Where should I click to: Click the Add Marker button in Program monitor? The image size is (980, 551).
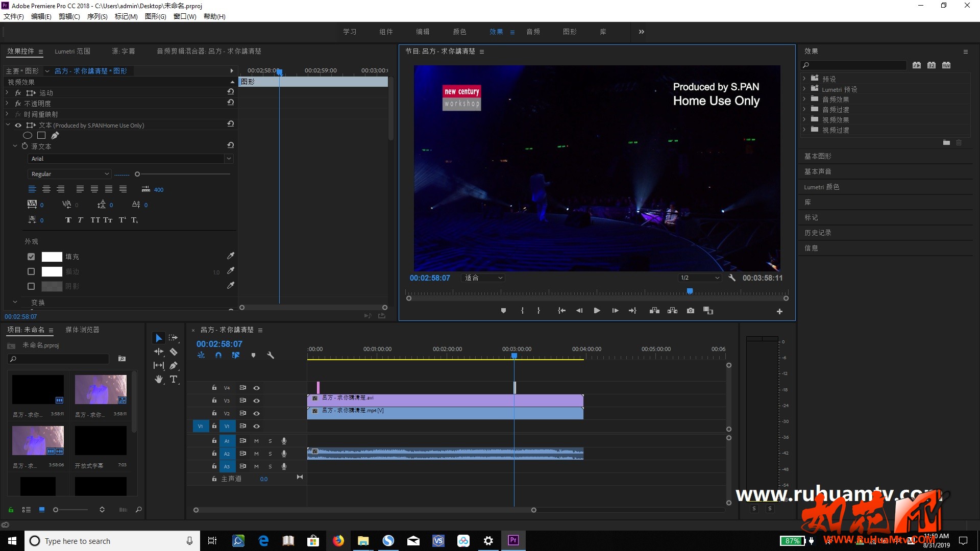tap(503, 311)
